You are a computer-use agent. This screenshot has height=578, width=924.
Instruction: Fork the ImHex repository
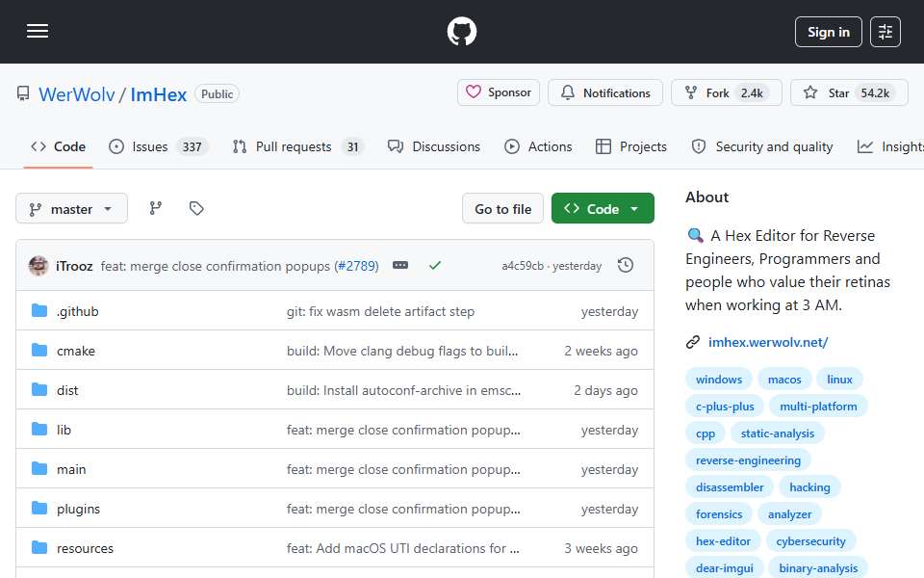click(x=727, y=92)
